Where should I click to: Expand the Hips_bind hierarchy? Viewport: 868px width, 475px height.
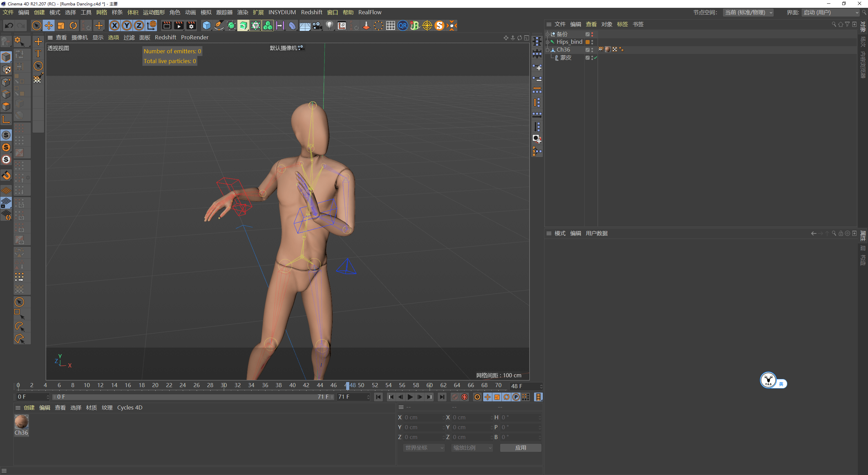[x=548, y=42]
